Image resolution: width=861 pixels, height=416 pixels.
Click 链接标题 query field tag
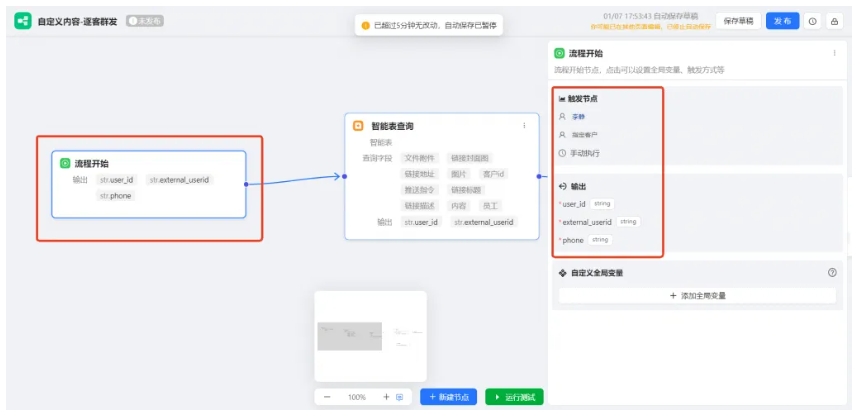coord(466,190)
